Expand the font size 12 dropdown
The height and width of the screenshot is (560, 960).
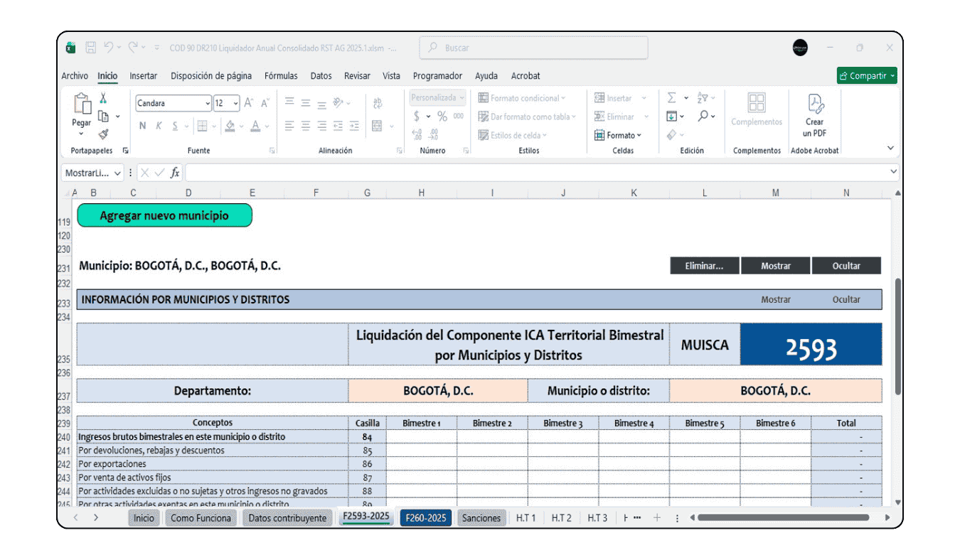(x=235, y=103)
